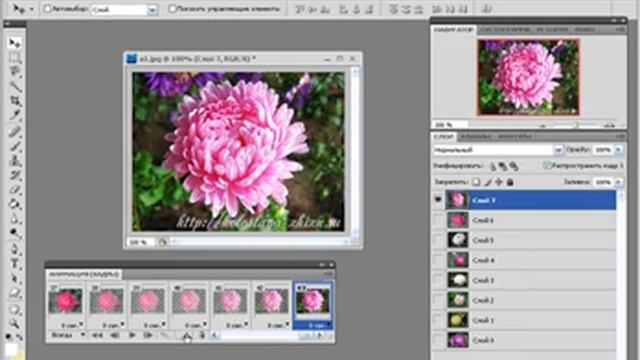The image size is (640, 360).
Task: Click the Auto-Align Layers icon in options bar
Action: (487, 9)
